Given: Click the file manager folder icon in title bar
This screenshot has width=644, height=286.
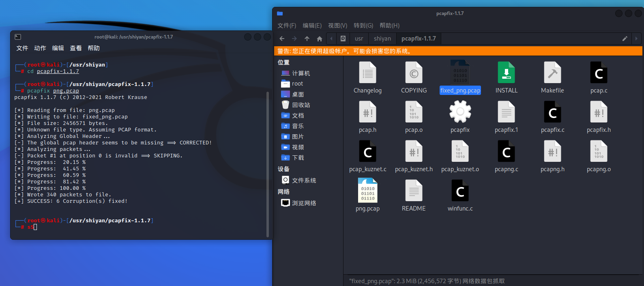Looking at the screenshot, I should pyautogui.click(x=280, y=13).
